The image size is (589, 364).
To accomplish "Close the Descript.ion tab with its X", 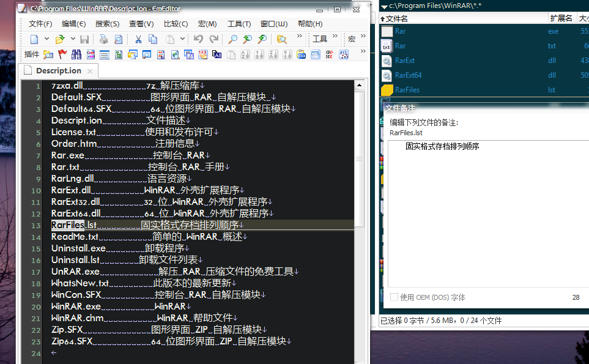I will point(90,71).
